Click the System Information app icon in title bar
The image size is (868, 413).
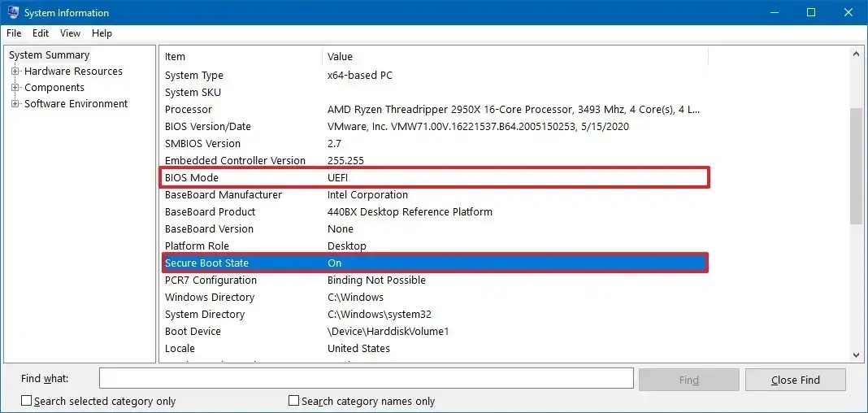tap(13, 12)
